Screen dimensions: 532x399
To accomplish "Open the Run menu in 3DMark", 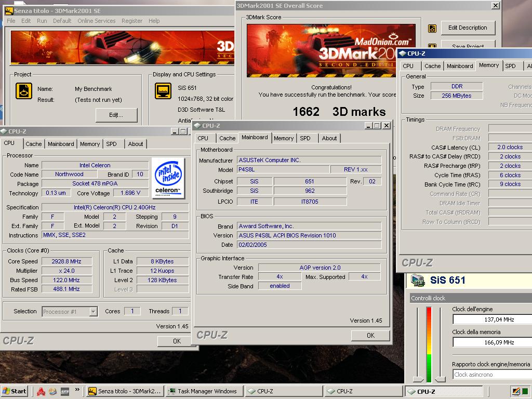I will (x=42, y=21).
